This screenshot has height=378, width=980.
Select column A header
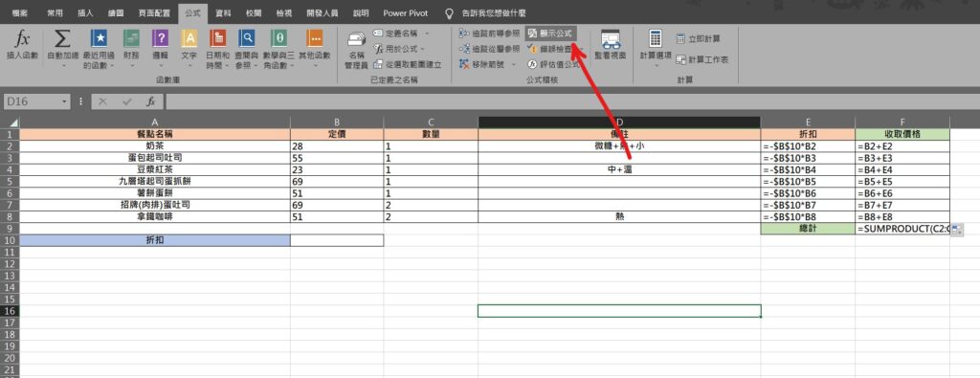155,122
